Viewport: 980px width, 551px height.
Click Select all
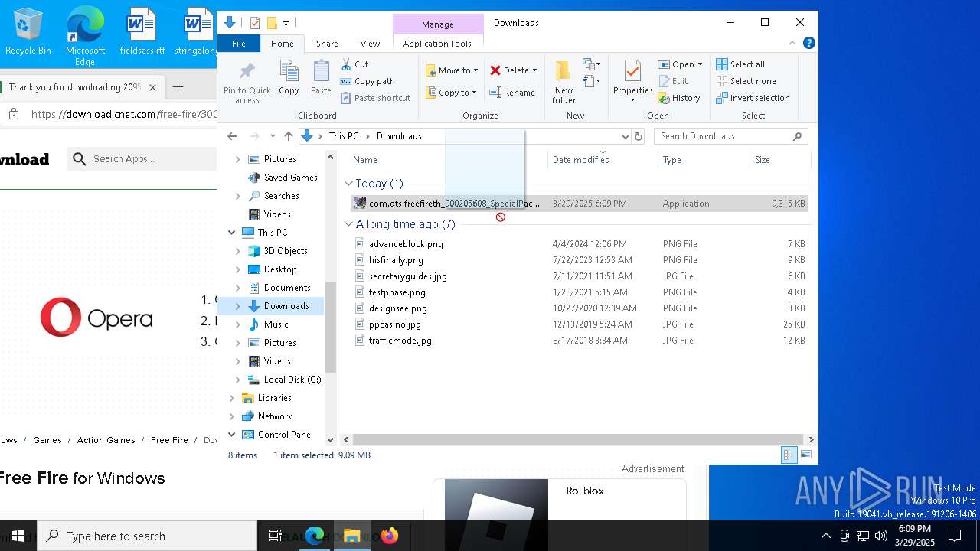pos(740,64)
